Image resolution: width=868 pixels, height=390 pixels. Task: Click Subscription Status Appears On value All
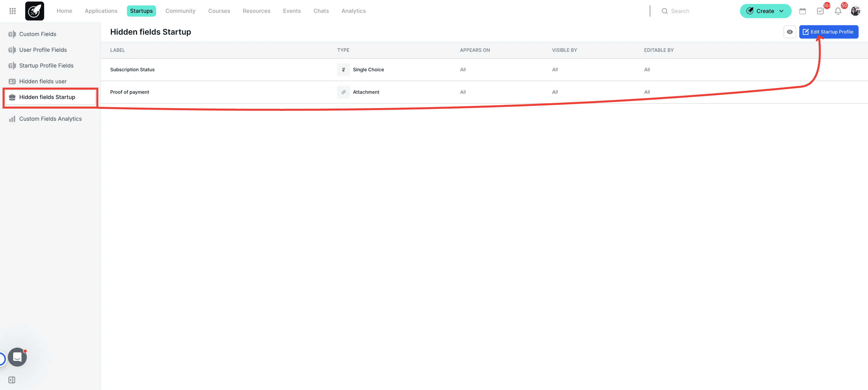pos(463,70)
